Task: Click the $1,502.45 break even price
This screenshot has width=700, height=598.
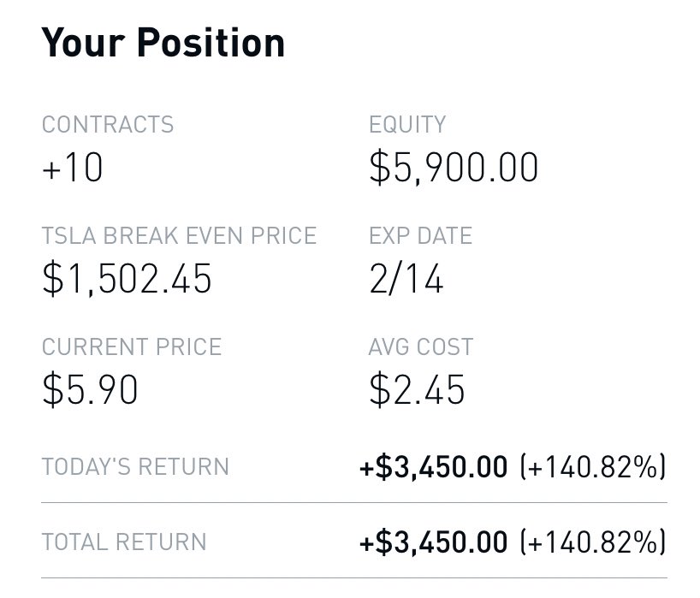Action: (x=127, y=279)
